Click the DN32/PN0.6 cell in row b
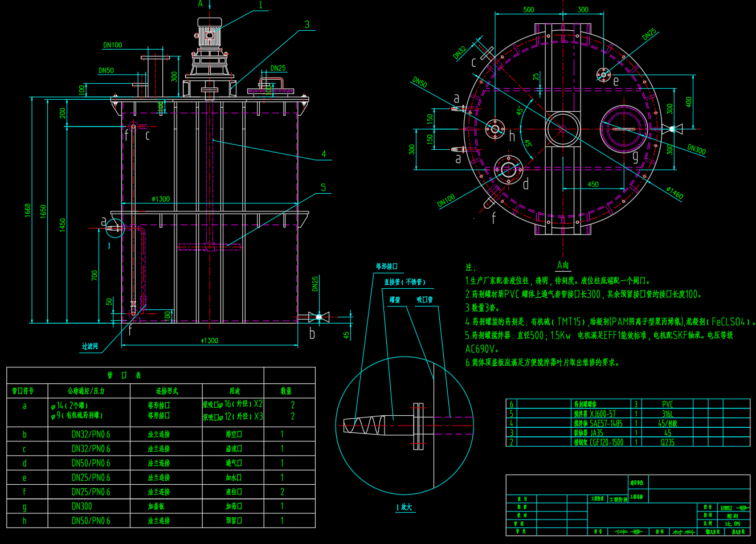756x544 pixels. [x=91, y=434]
